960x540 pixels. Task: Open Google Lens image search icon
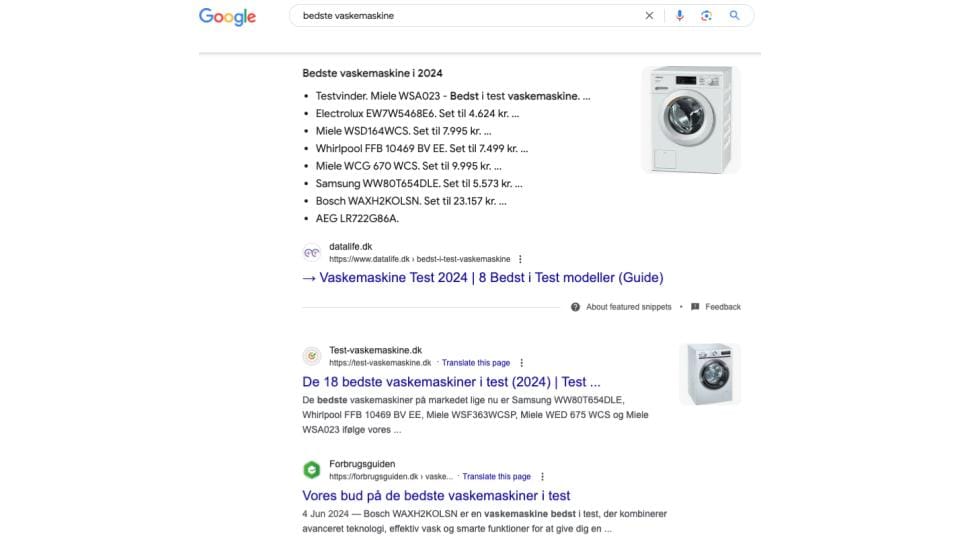pos(706,16)
